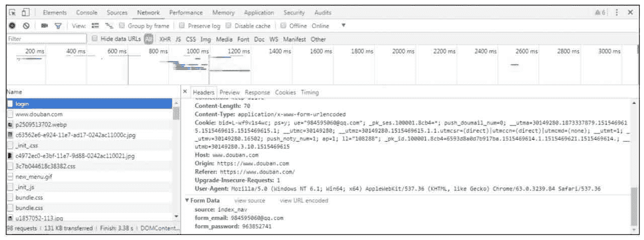This screenshot has height=240, width=644.
Task: Close the request details pane
Action: pyautogui.click(x=185, y=92)
